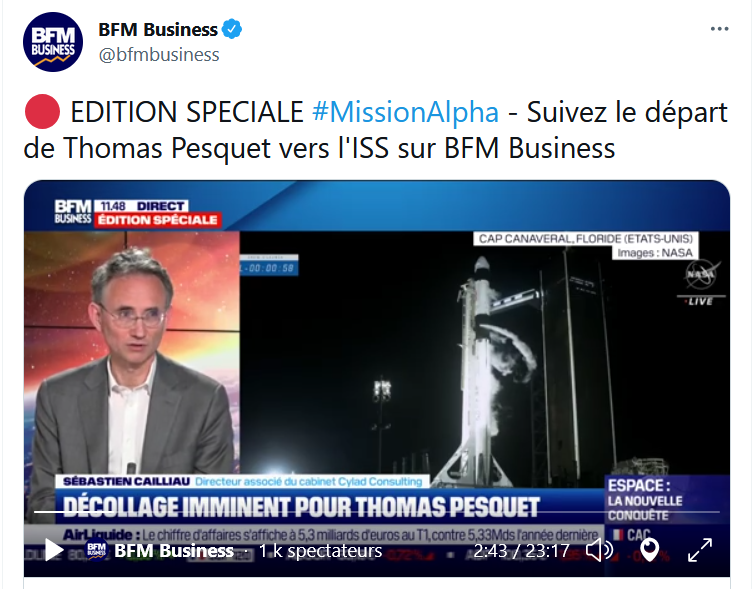Open the tweet's three-dot more menu
This screenshot has width=756, height=589.
pyautogui.click(x=719, y=29)
